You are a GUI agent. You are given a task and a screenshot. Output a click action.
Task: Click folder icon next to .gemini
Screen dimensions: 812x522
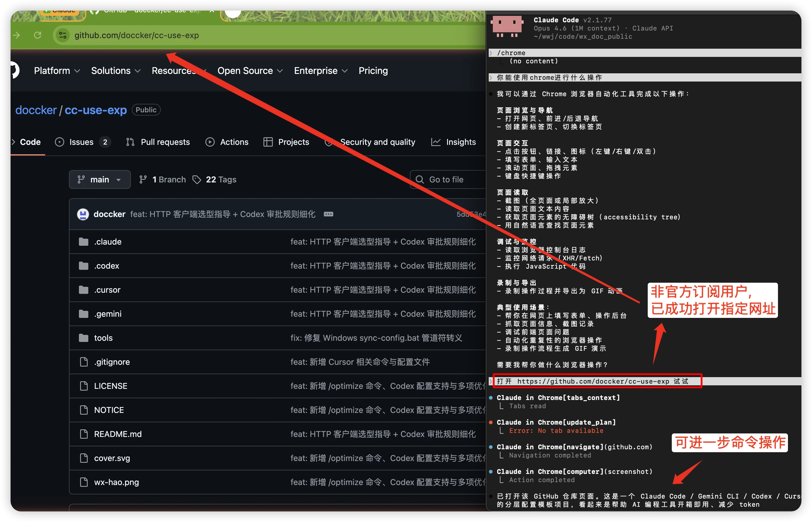(83, 314)
